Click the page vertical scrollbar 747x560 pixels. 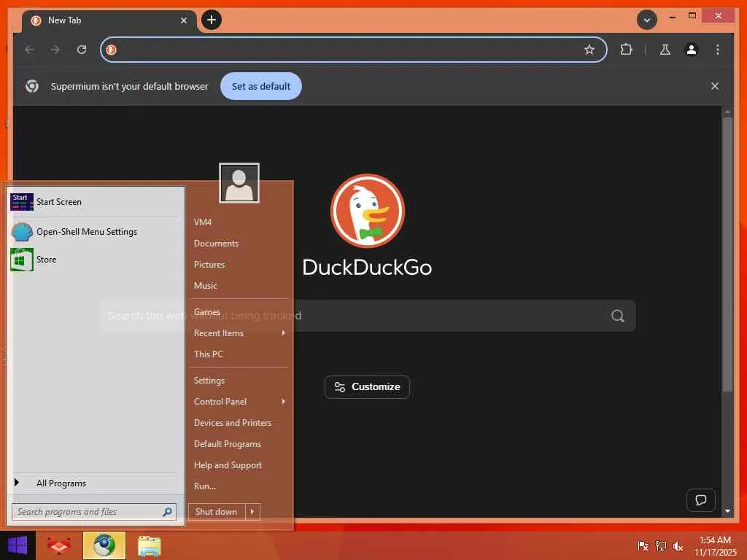tap(727, 254)
